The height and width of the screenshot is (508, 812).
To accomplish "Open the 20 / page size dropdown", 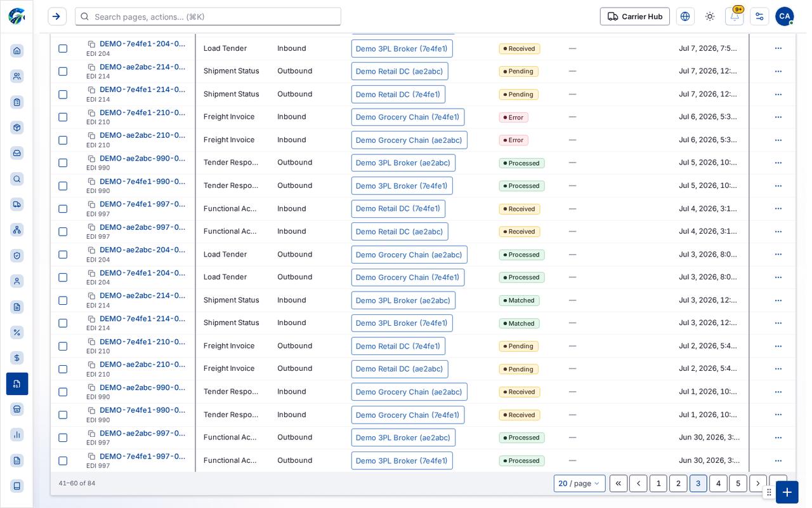I will coord(579,483).
